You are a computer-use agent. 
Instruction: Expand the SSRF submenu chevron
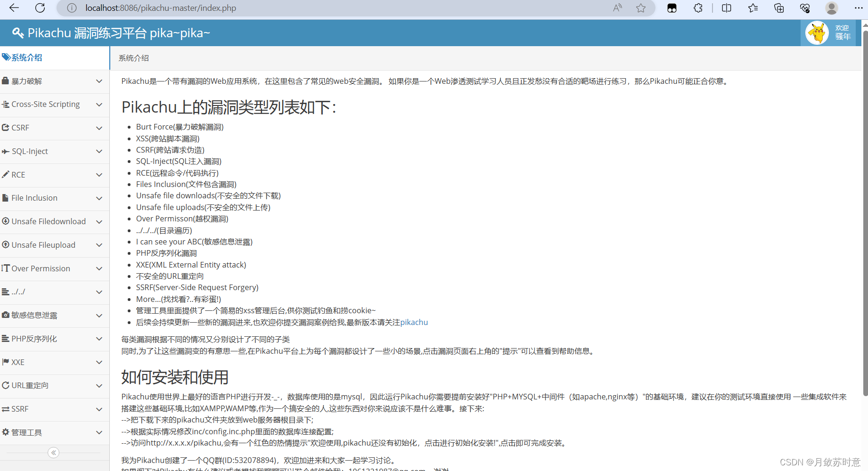pos(99,409)
